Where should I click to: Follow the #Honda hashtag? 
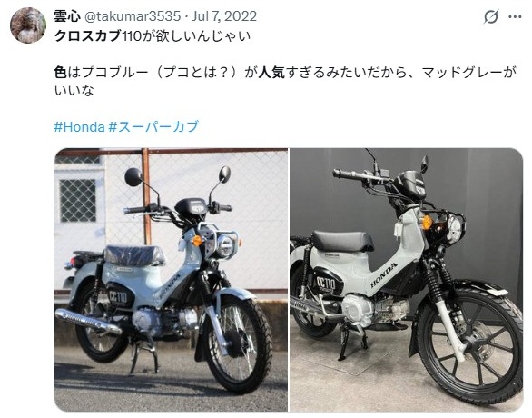[x=80, y=126]
